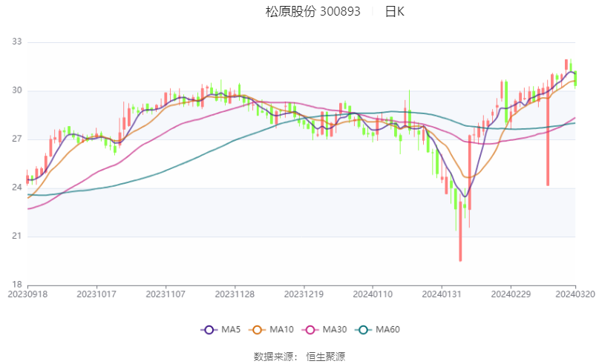599x364 pixels.
Task: Toggle the MA30 legend entry
Action: pyautogui.click(x=324, y=330)
